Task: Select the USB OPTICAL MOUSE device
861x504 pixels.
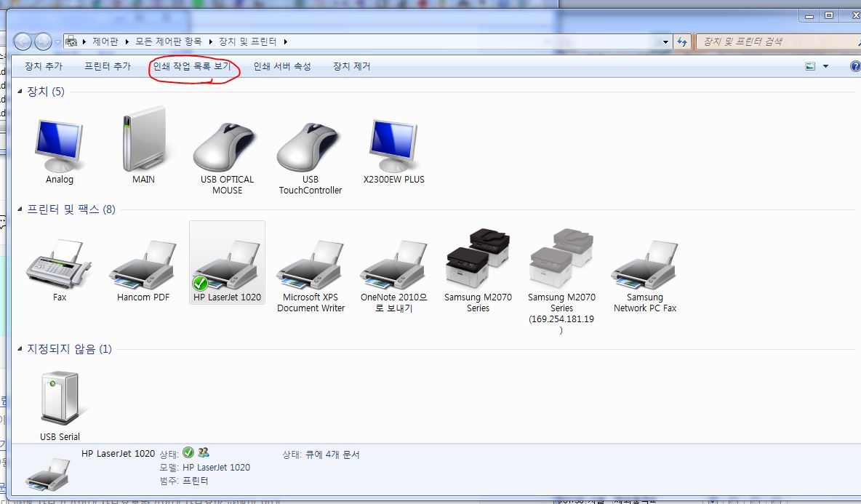Action: pyautogui.click(x=225, y=147)
